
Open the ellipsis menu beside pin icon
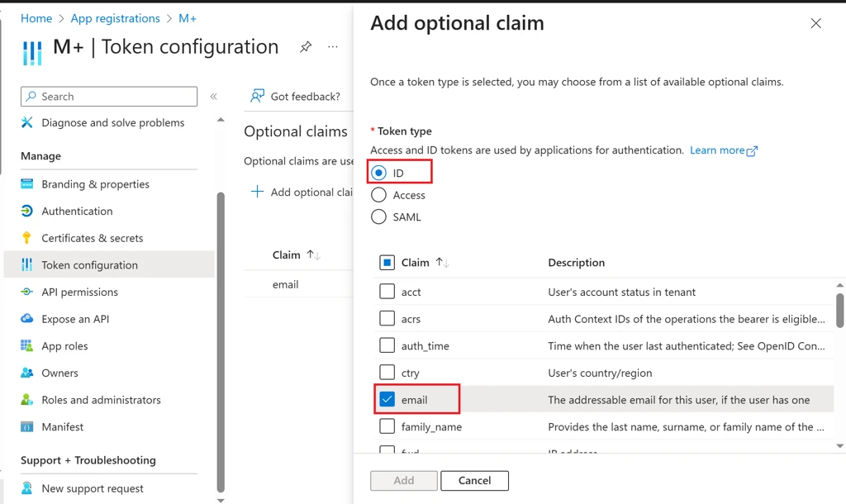click(333, 47)
